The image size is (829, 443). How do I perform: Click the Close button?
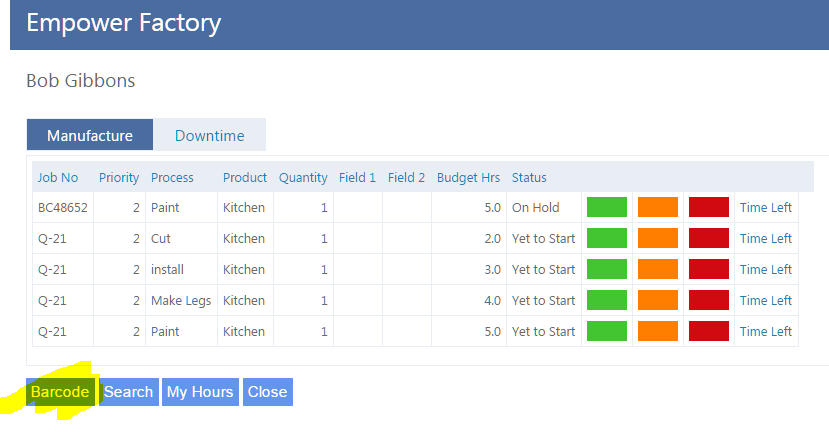[267, 392]
